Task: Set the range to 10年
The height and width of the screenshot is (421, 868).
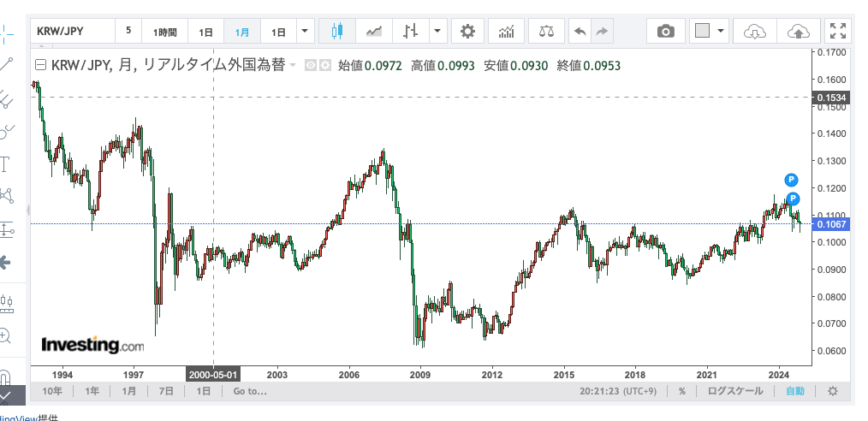Action: coord(52,391)
